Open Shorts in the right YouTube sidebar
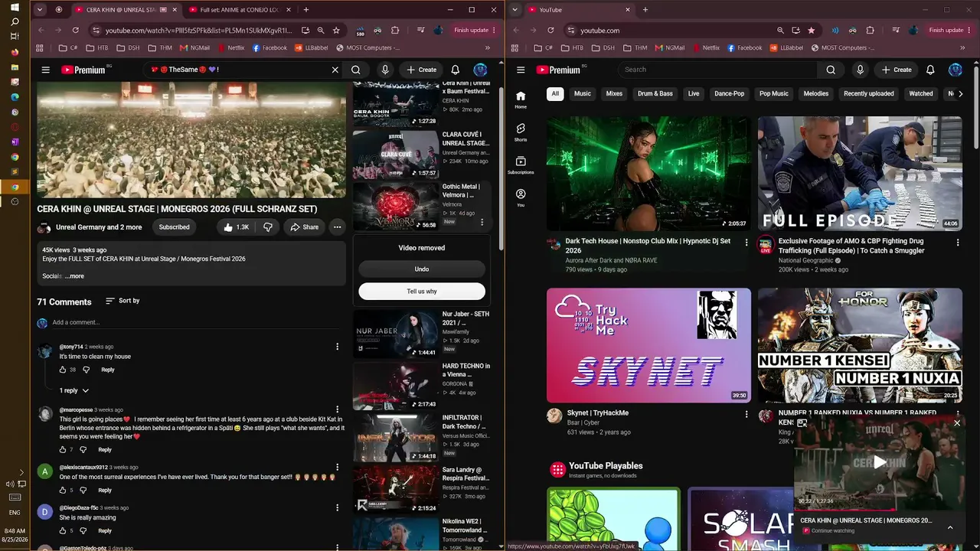Image resolution: width=980 pixels, height=551 pixels. coord(521,132)
